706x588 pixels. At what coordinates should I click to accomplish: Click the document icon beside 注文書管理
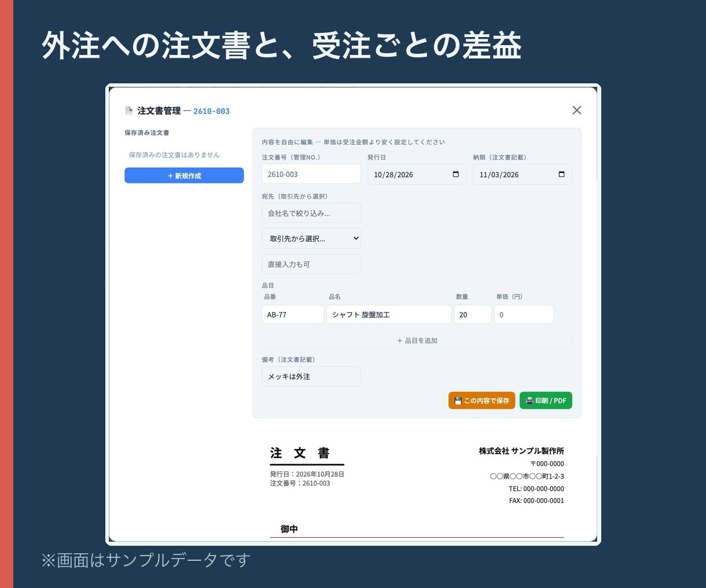tap(129, 111)
